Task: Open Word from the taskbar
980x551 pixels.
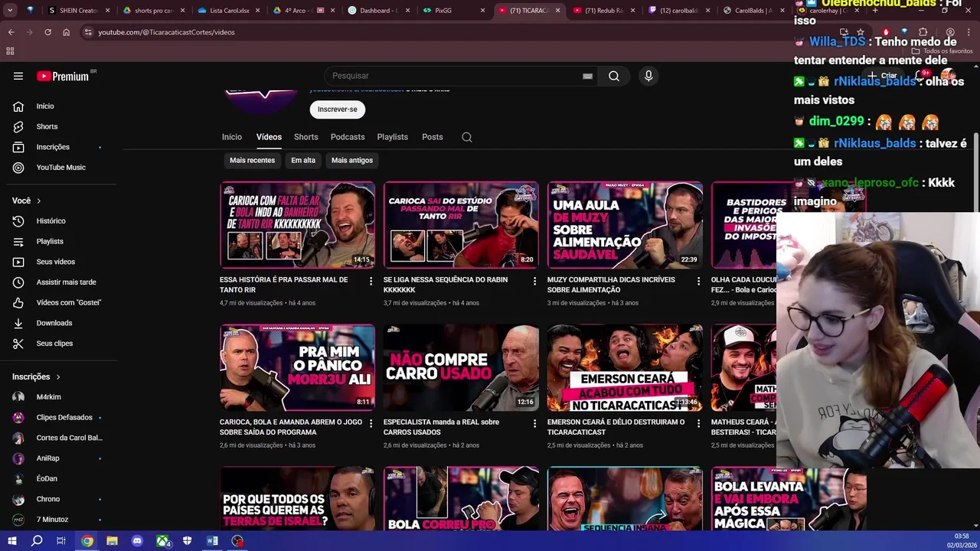Action: pos(212,540)
